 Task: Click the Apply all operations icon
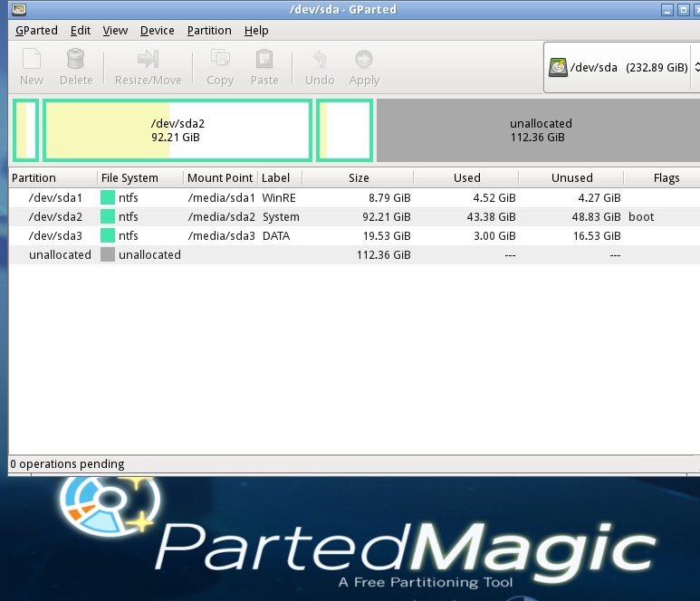(x=364, y=59)
